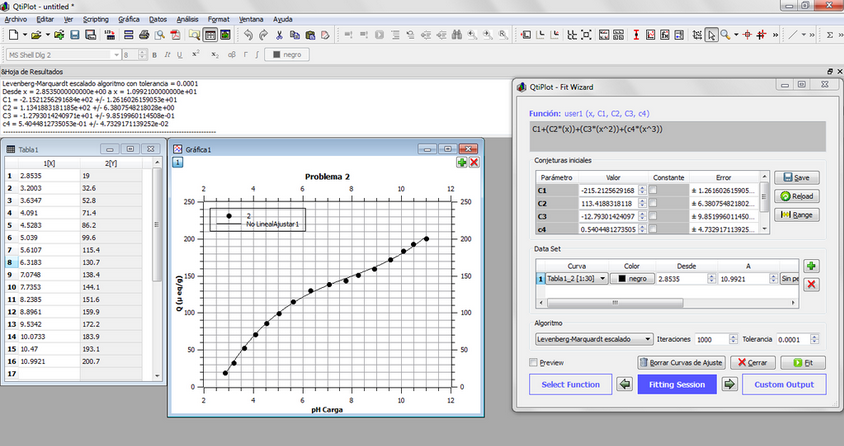Click the Sigma statistics icon

pos(829,35)
